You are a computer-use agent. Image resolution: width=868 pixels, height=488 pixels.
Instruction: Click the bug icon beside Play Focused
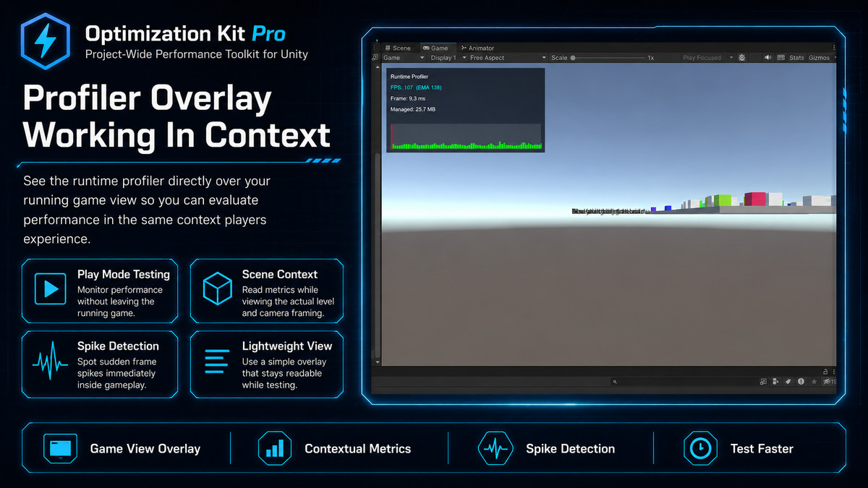click(741, 58)
